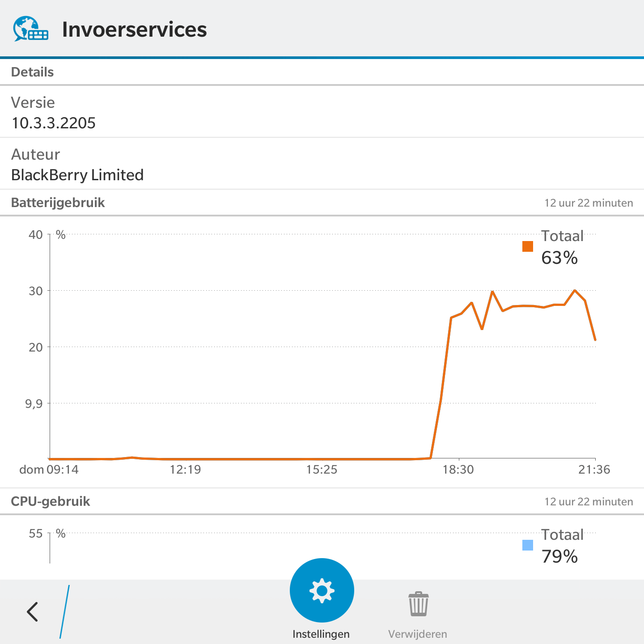The image size is (644, 644).
Task: Click the orange Totaal legend swatch
Action: click(528, 246)
